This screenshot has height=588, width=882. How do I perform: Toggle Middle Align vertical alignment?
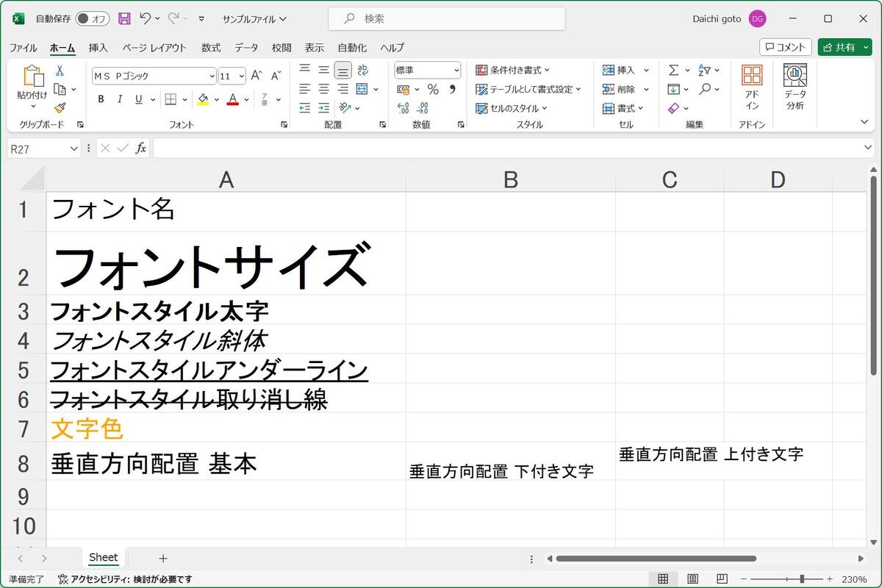324,70
